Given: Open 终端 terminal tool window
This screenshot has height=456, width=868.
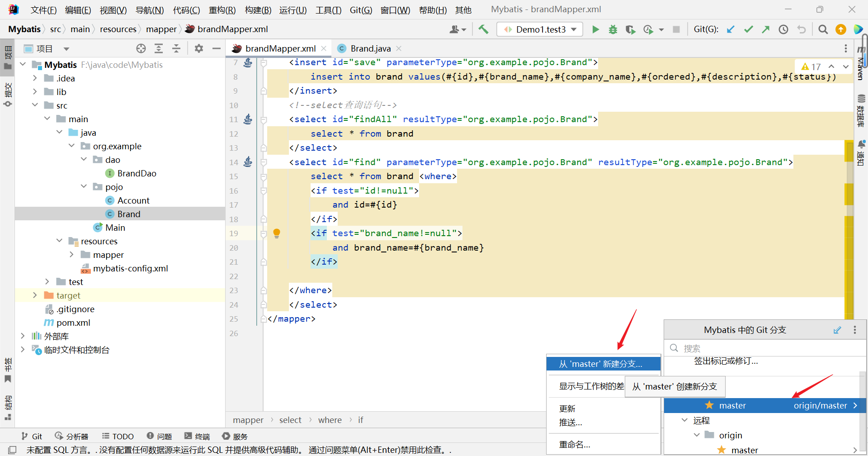Looking at the screenshot, I should pyautogui.click(x=197, y=437).
